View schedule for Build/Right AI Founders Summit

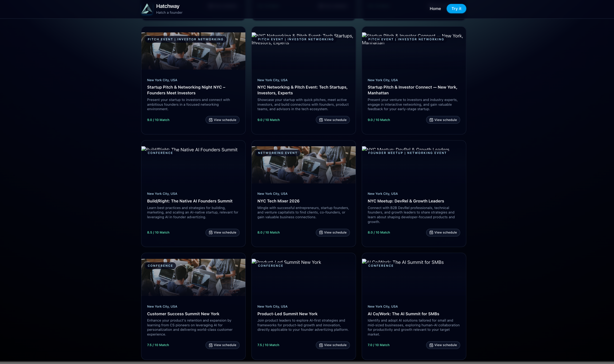click(x=222, y=232)
